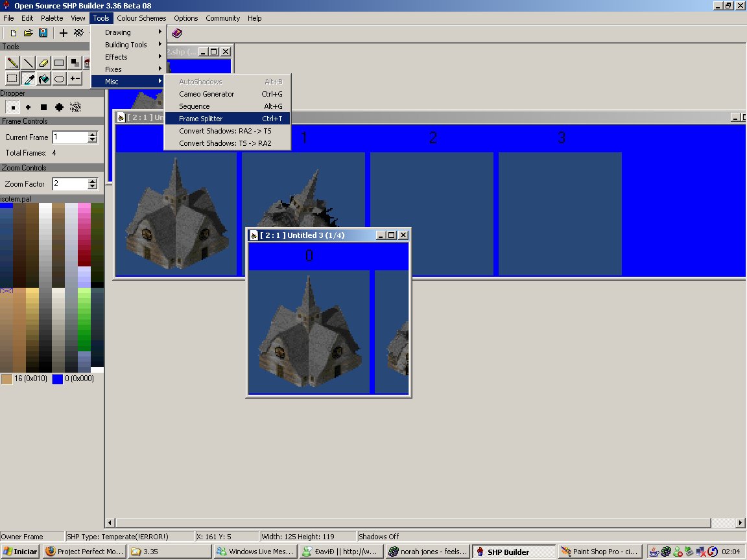Select the plus-minus lighten/darken tool

[75, 78]
